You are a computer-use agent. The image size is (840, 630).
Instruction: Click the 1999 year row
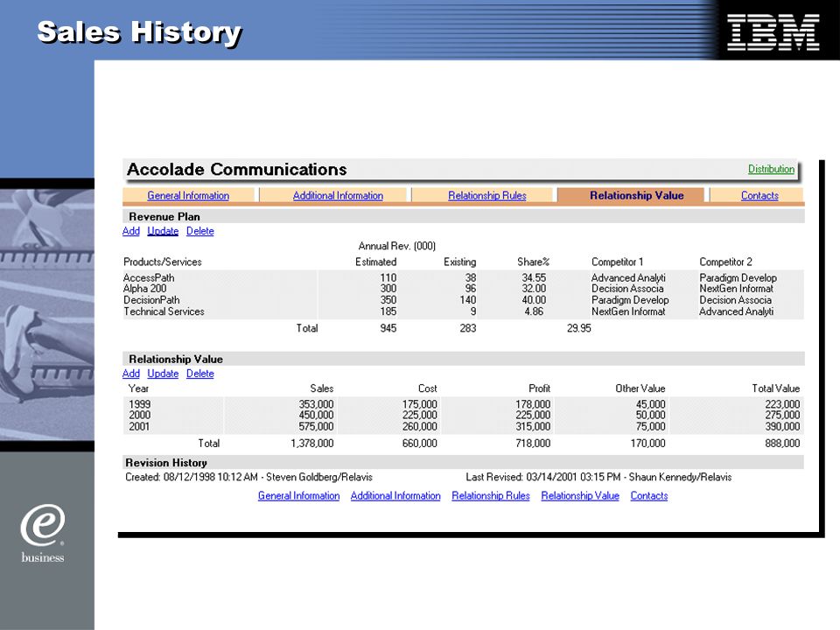point(464,404)
